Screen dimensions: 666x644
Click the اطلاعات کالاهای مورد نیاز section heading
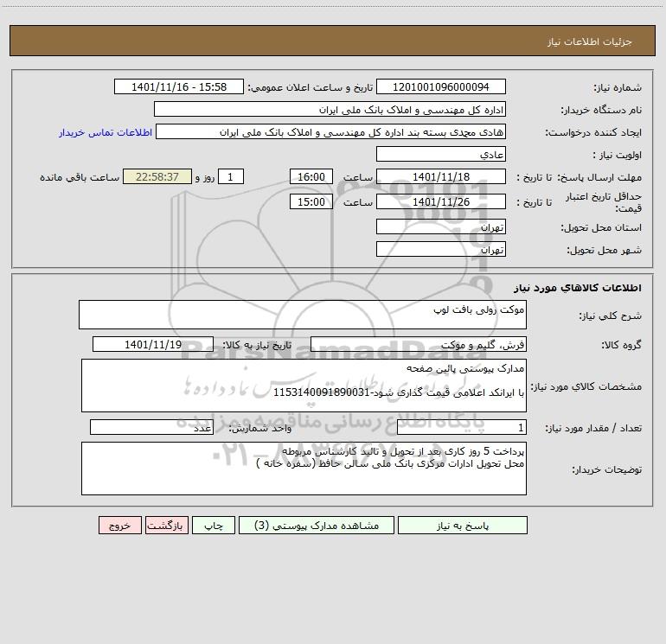point(578,288)
